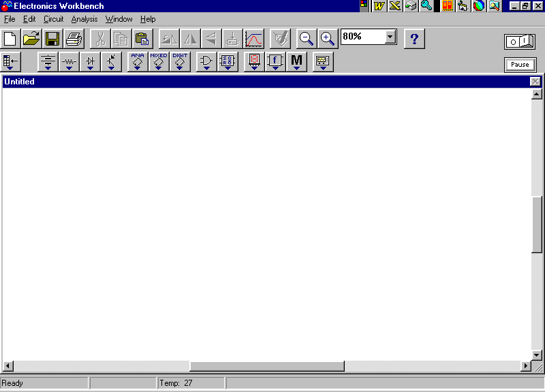Open component properties button
Screen dimensions: 545x392
280,39
